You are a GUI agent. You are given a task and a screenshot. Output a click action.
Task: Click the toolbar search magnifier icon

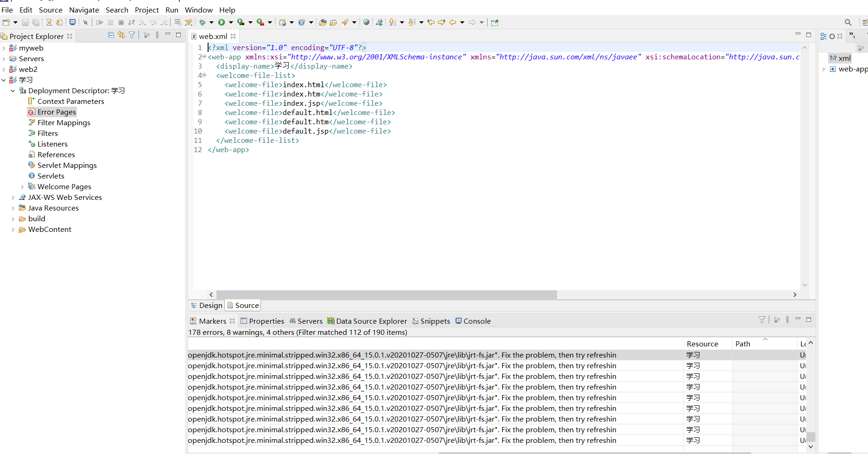[x=848, y=22]
